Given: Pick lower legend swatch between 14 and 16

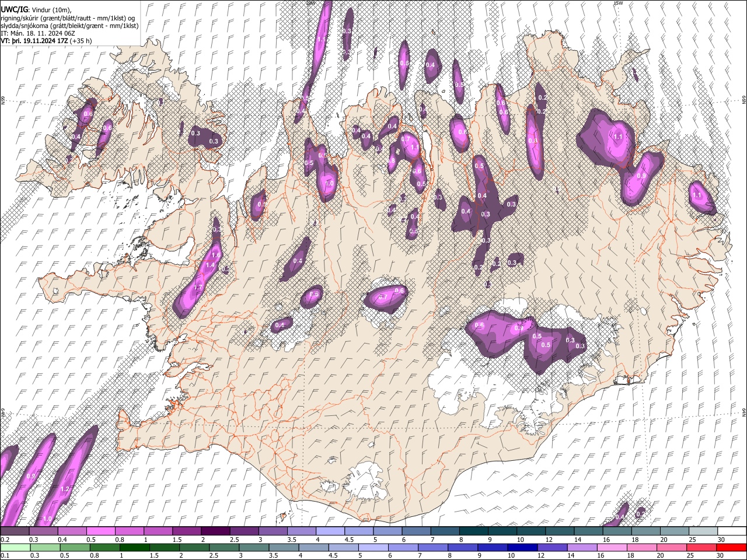Looking at the screenshot, I should point(582,548).
